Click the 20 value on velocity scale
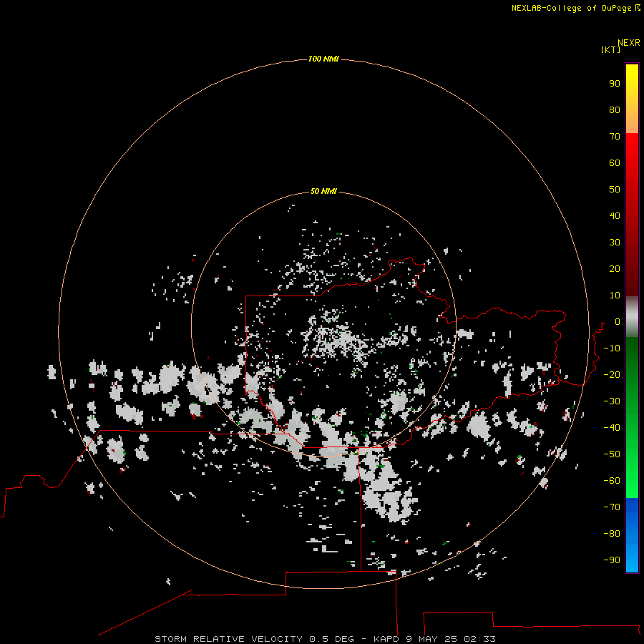Viewport: 644px width, 644px height. (x=615, y=269)
